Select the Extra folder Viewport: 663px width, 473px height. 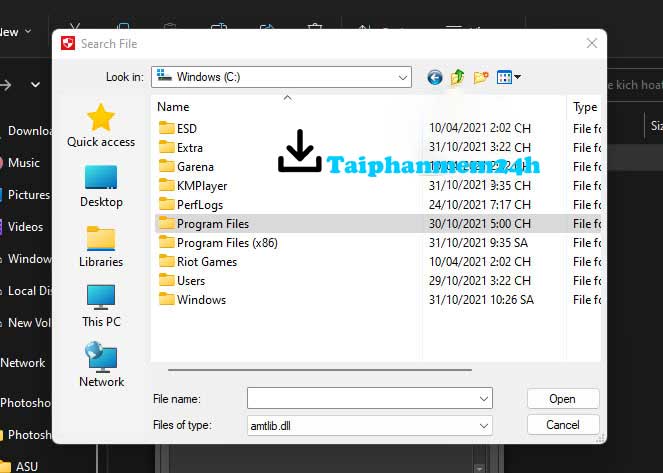pyautogui.click(x=181, y=148)
